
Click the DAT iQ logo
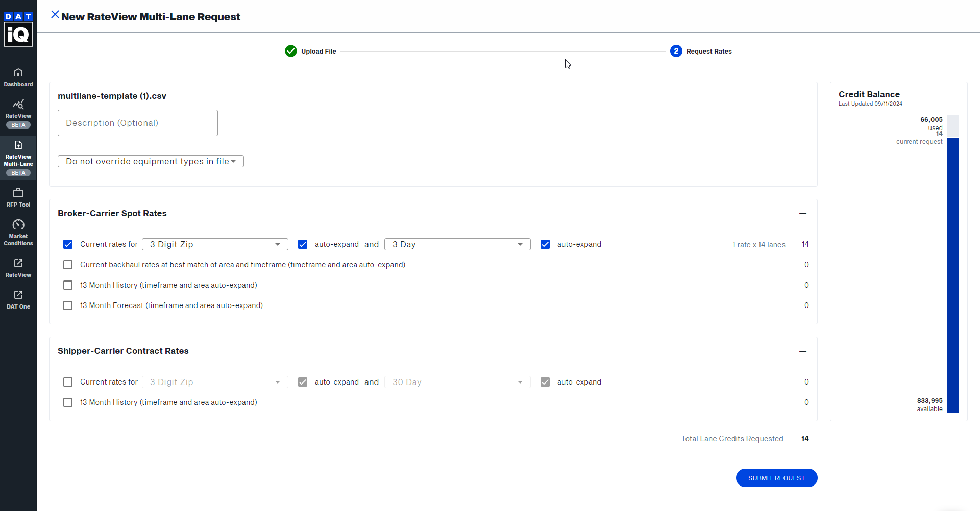point(18,30)
